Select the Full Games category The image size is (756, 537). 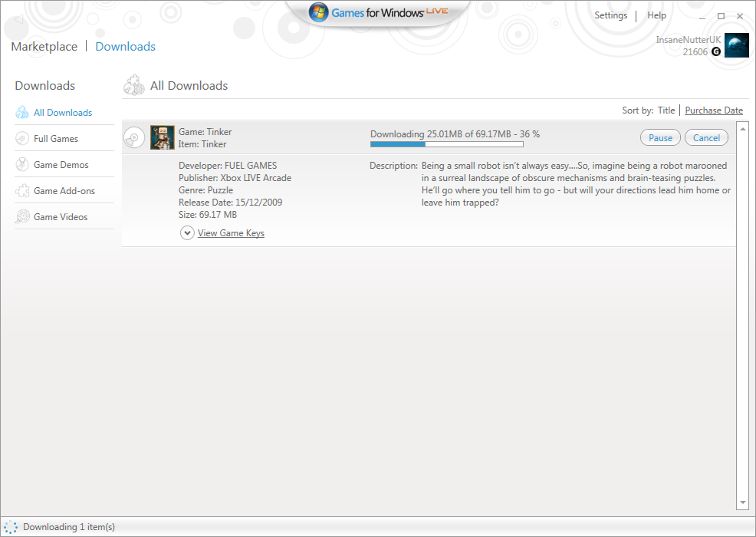coord(56,139)
